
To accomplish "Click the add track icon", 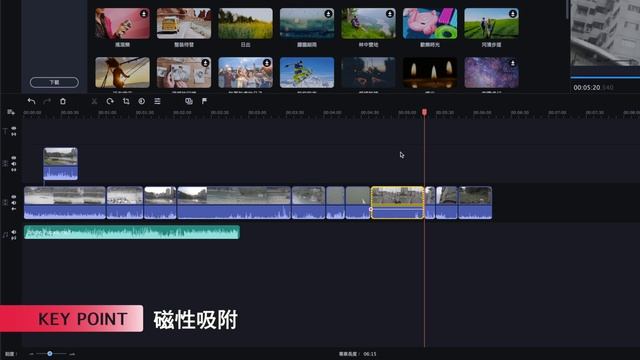I will pyautogui.click(x=11, y=112).
